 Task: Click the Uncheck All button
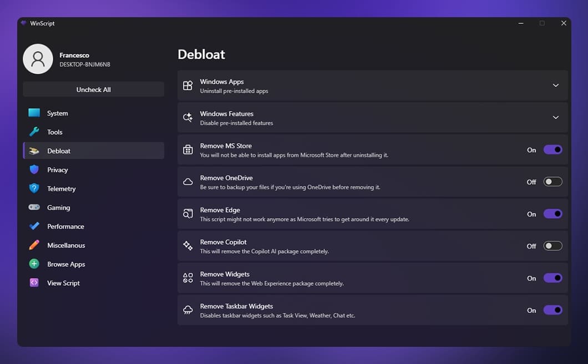tap(93, 89)
